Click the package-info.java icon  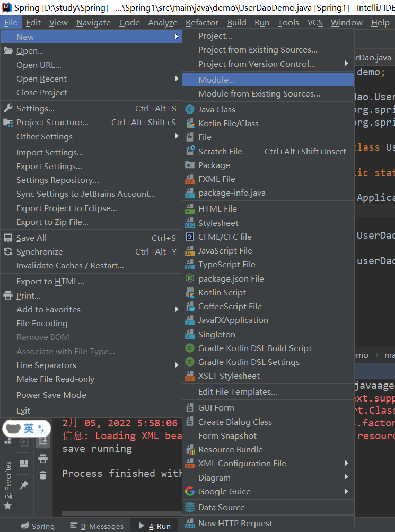coord(190,193)
